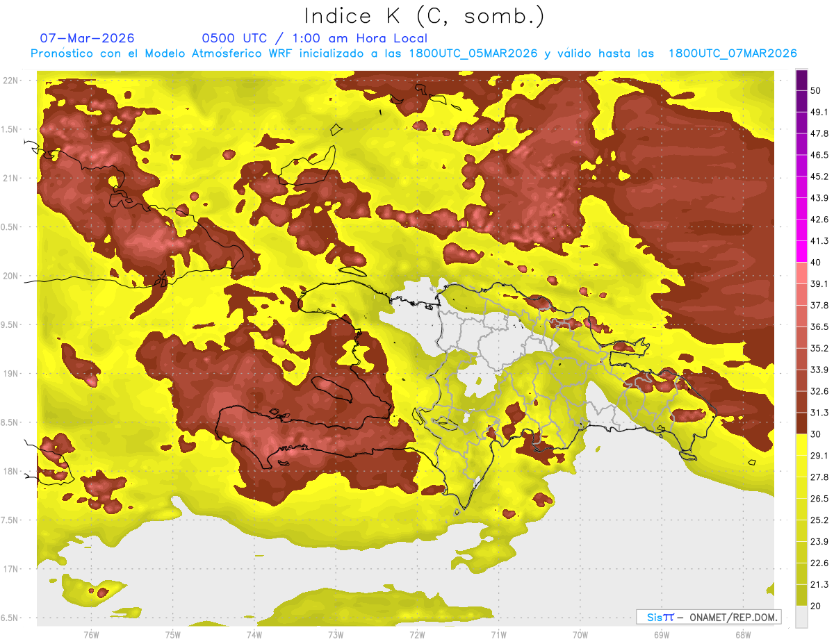The height and width of the screenshot is (644, 834).
Task: Click the "Pronostico con el Modelo Atmosferico WRF" text
Action: point(163,53)
